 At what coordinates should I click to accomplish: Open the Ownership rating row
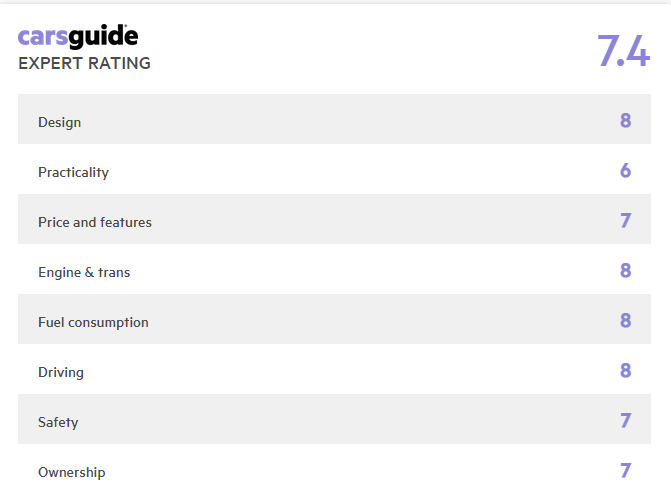point(334,469)
